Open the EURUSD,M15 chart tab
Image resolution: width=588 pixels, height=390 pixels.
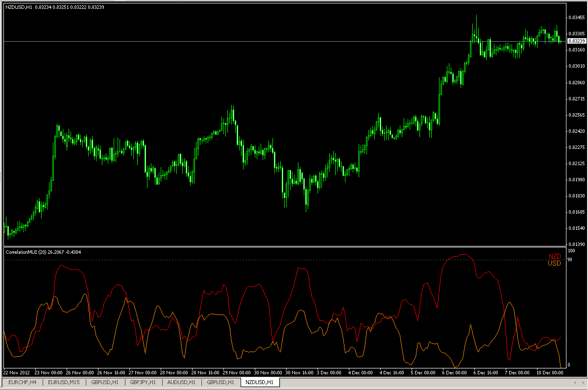pos(64,382)
